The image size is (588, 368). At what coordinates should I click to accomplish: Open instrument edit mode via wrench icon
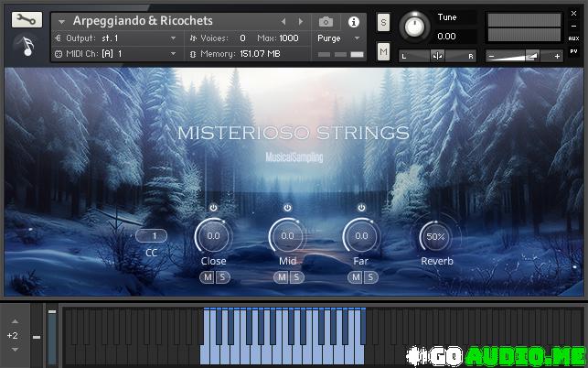pyautogui.click(x=27, y=19)
